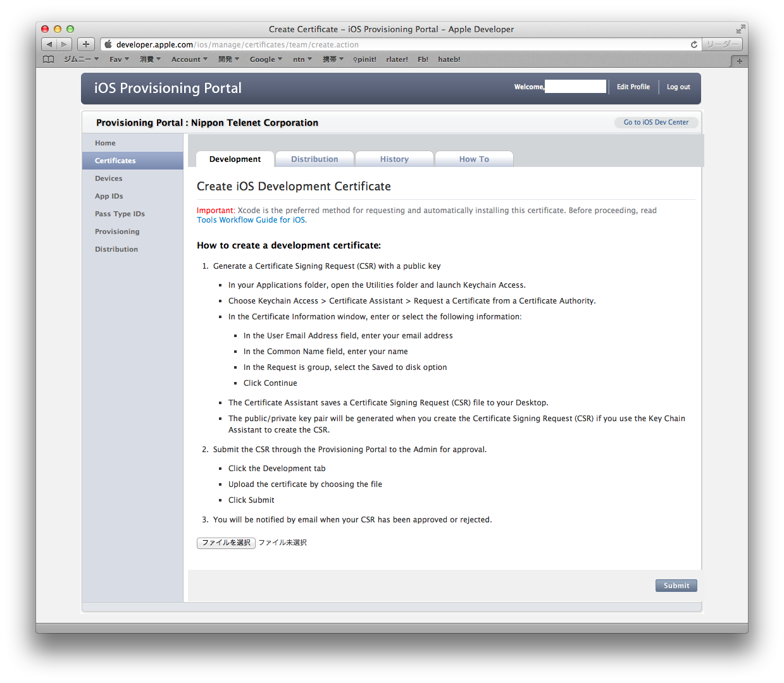Log out of the Provisioning Portal

coord(678,87)
